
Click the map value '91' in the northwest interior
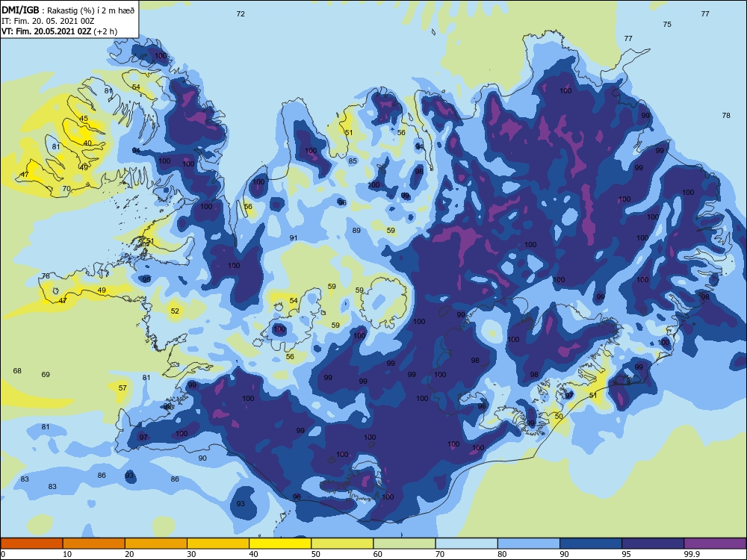294,238
